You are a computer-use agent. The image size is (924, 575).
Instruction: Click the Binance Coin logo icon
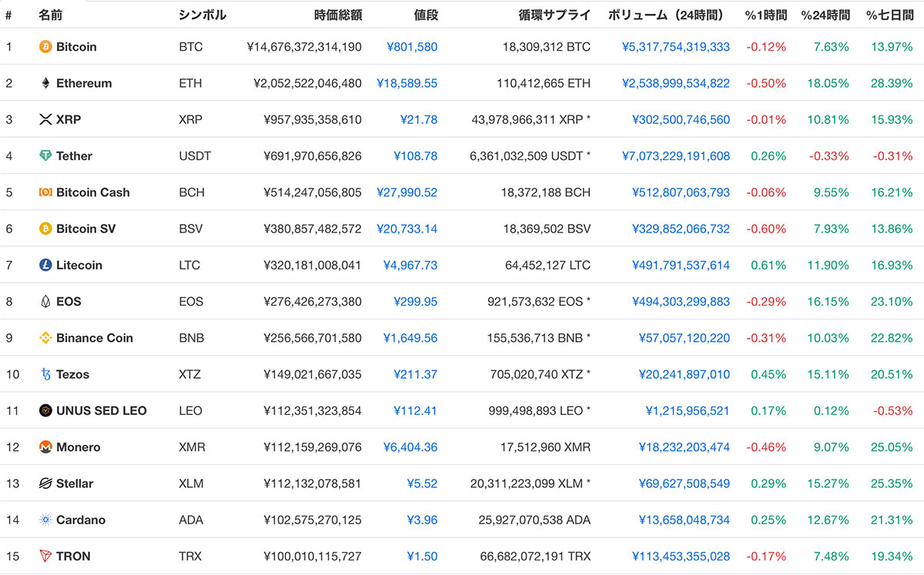click(45, 338)
